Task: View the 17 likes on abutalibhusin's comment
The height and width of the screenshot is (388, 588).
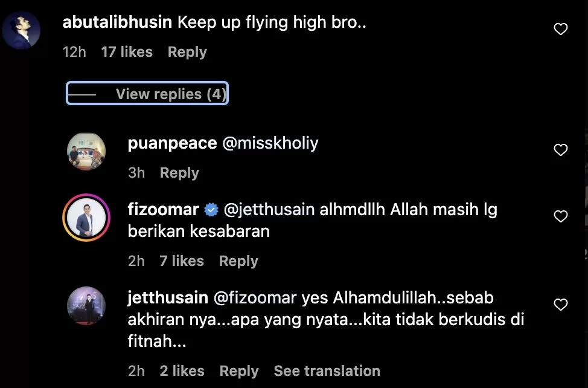Action: coord(127,52)
